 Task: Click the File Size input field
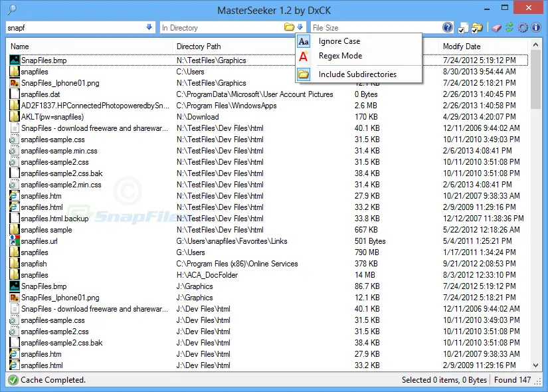(x=375, y=28)
